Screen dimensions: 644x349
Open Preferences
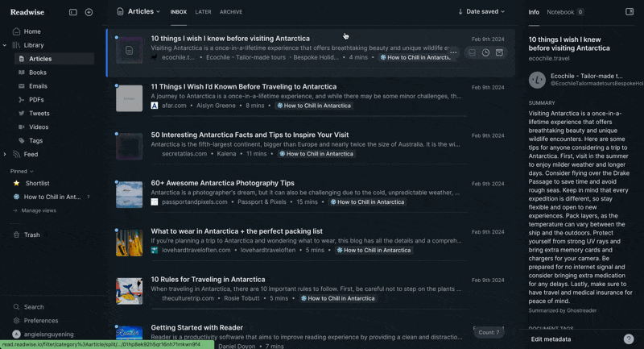[41, 321]
